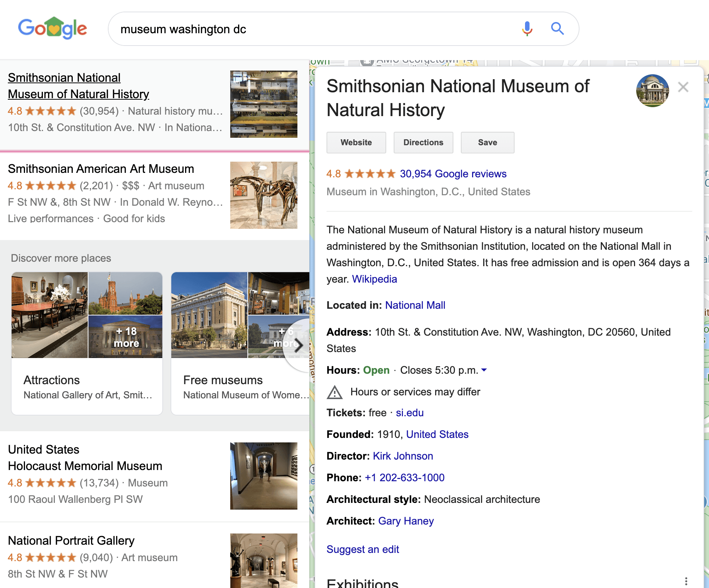Click the Google logo
This screenshot has width=709, height=588.
53,28
